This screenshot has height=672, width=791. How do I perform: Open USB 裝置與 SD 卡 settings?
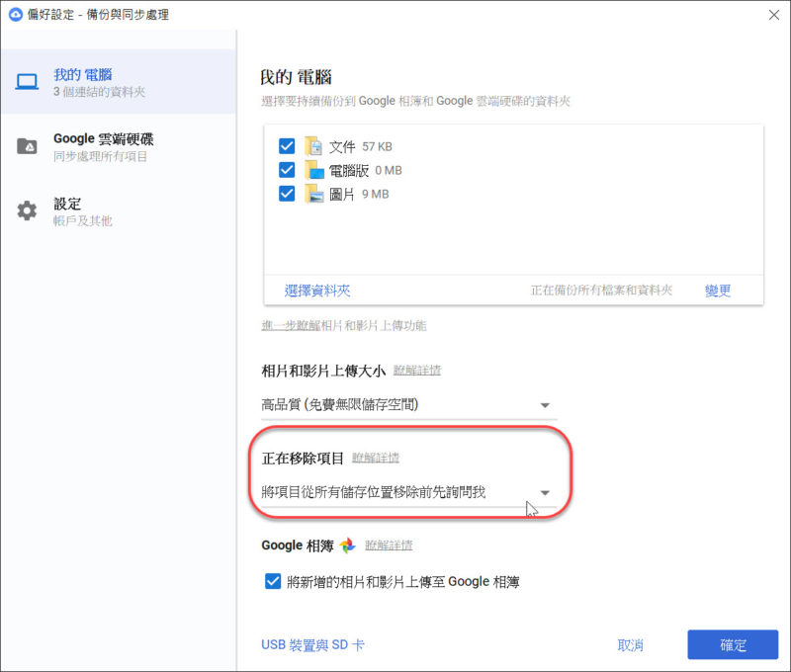[x=312, y=645]
